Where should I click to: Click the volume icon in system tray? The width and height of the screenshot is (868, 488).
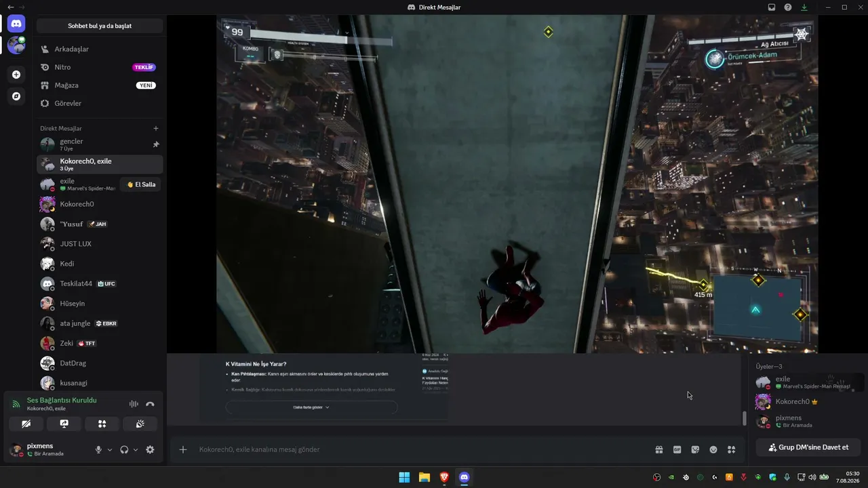point(812,477)
